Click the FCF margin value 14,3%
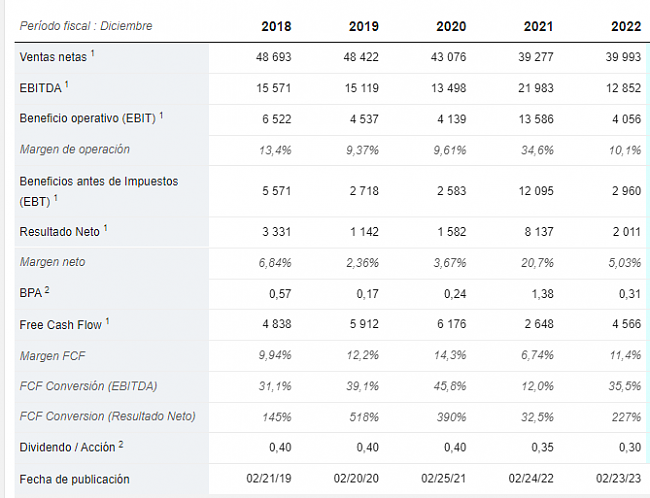Viewport: 650px width, 498px height. [x=450, y=355]
